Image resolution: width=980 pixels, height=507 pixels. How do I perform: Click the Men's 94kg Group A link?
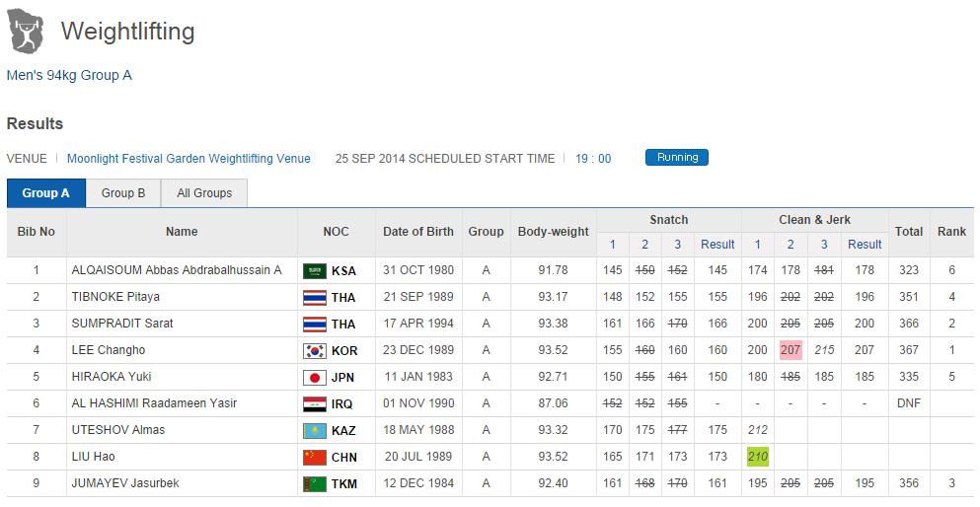tap(69, 75)
